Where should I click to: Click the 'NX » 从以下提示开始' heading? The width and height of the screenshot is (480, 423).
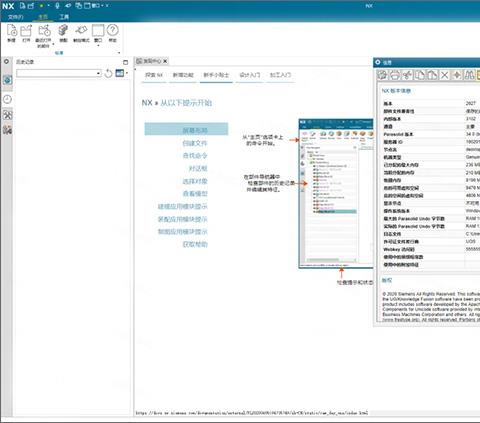point(177,103)
